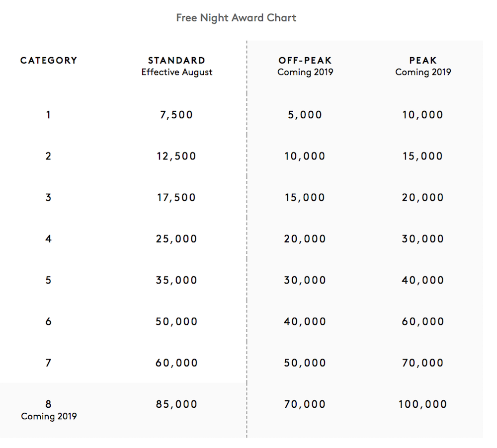The image size is (497, 448).
Task: Select the OFF-PEAK column header
Action: pos(305,61)
